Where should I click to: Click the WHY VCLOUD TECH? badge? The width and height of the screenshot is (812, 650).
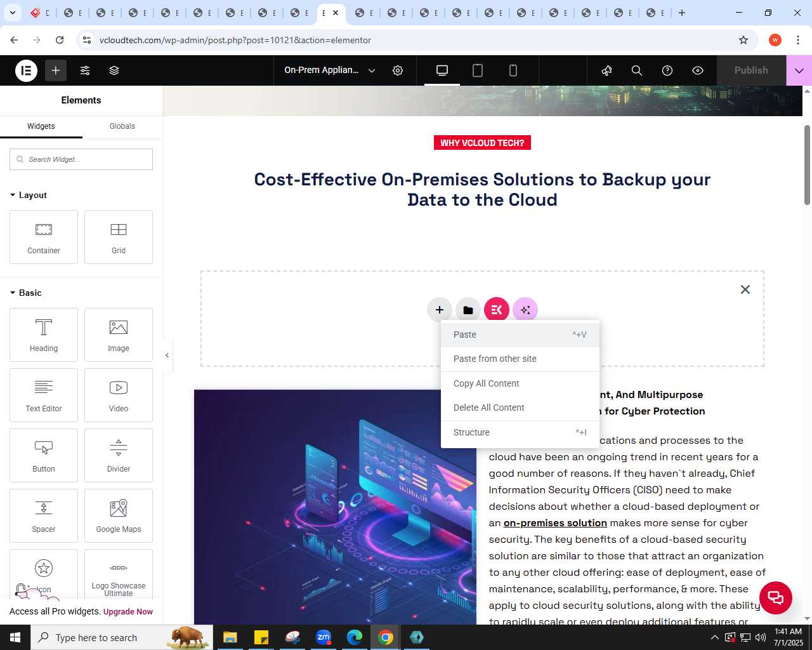tap(482, 143)
